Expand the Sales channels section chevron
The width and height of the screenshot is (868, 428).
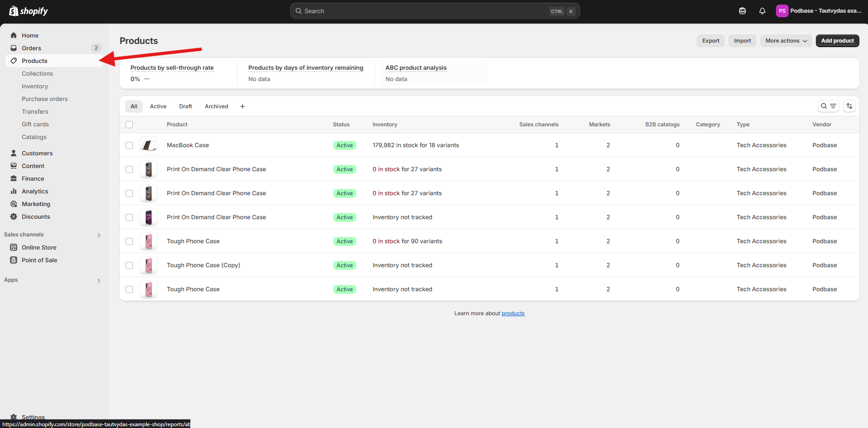tap(99, 235)
